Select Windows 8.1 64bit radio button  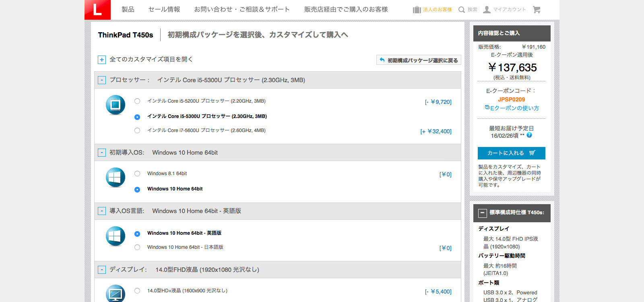click(137, 174)
